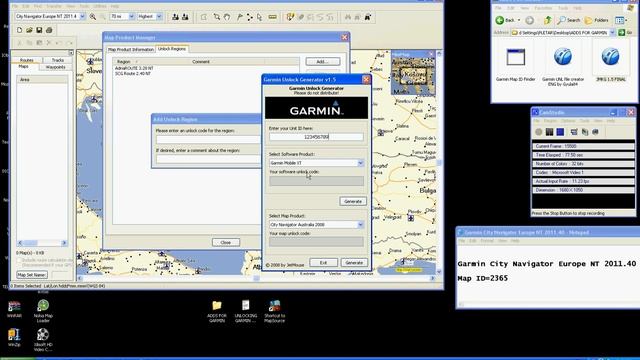The height and width of the screenshot is (360, 640).
Task: Click the horizontal scrollbar under the Area list
Action: [42, 243]
